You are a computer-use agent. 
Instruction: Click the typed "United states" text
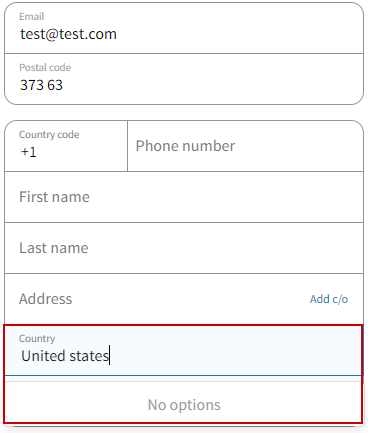pos(65,356)
